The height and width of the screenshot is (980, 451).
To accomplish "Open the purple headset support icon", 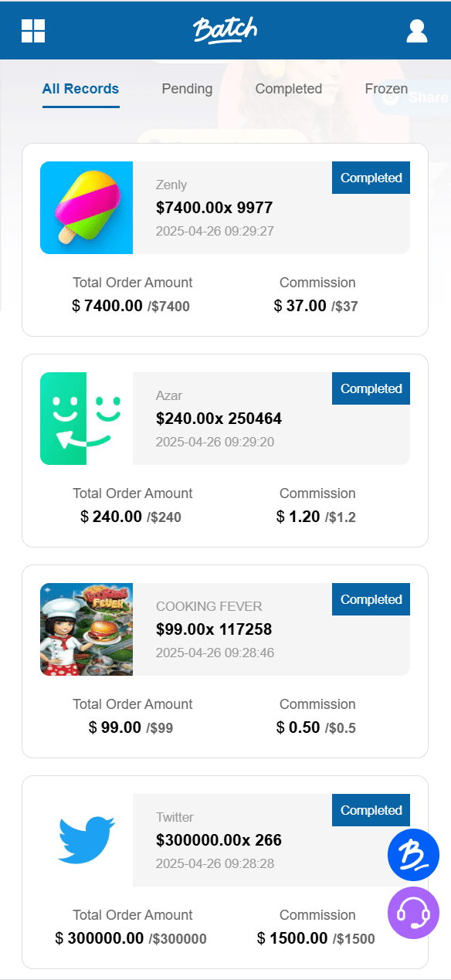I will [413, 913].
